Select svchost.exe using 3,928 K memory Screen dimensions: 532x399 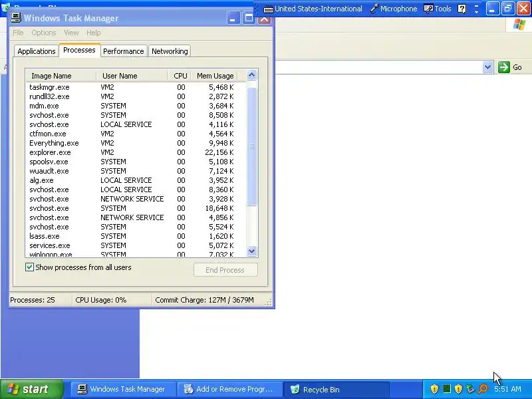[136, 199]
